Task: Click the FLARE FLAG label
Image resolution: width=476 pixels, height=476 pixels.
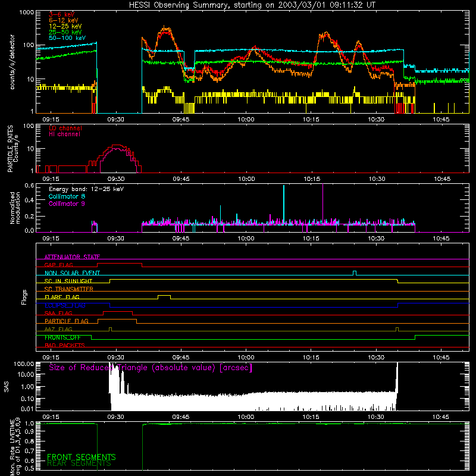Action: point(62,297)
